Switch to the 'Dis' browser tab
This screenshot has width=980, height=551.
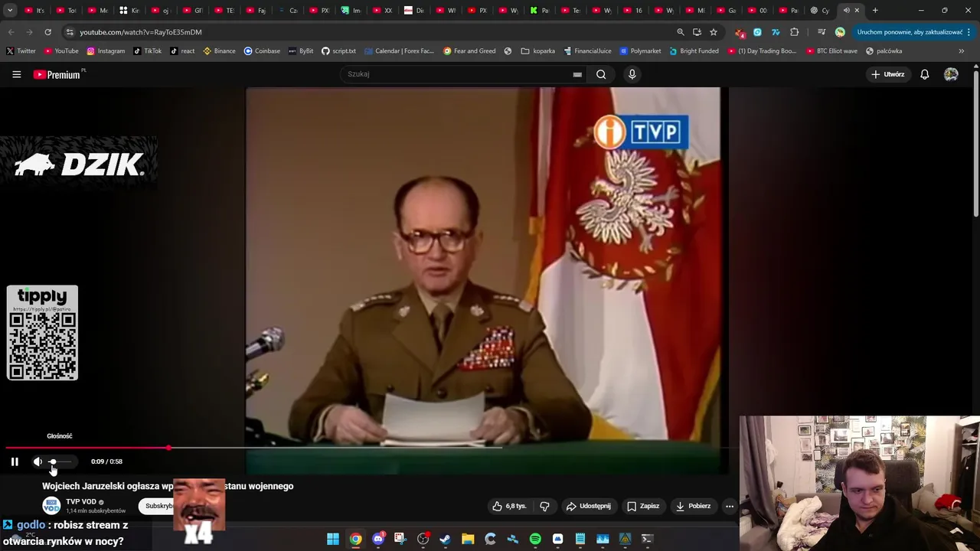[x=414, y=11]
